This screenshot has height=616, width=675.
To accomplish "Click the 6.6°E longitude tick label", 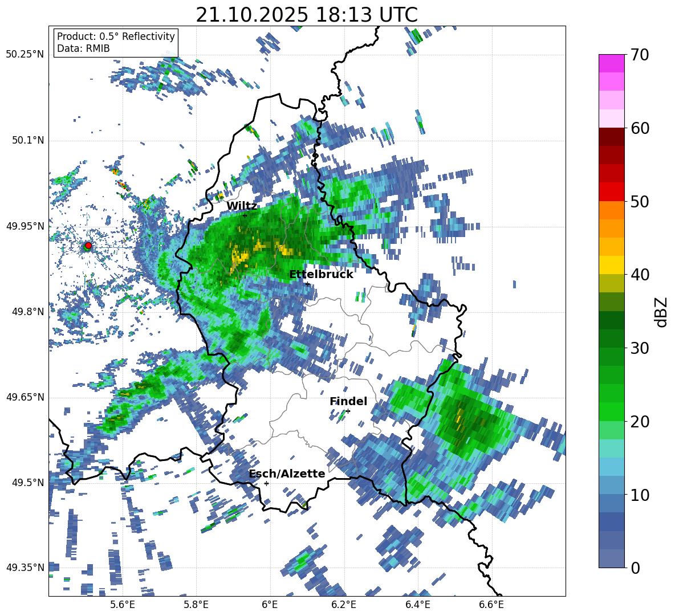I will point(491,605).
